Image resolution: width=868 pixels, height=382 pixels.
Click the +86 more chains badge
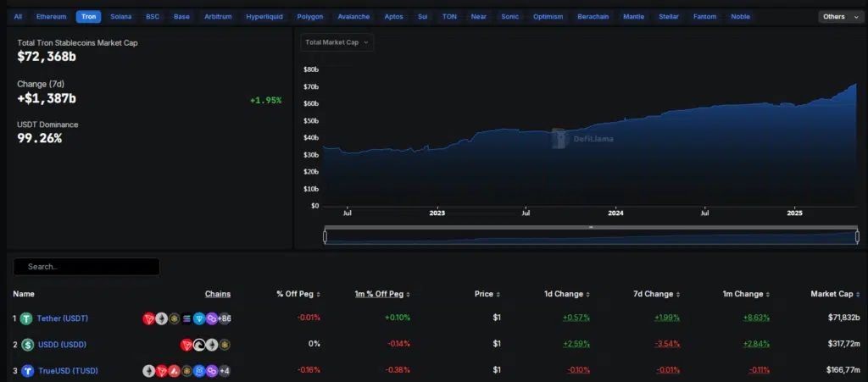coord(224,318)
